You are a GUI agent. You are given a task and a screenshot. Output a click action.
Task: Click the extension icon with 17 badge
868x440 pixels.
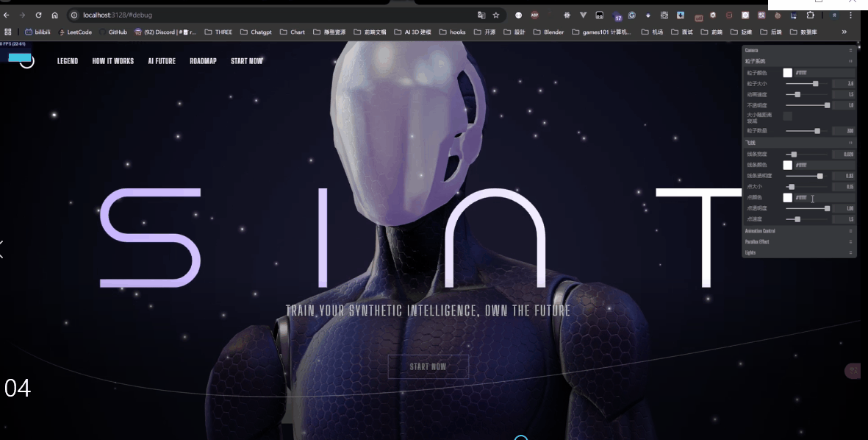pyautogui.click(x=617, y=16)
